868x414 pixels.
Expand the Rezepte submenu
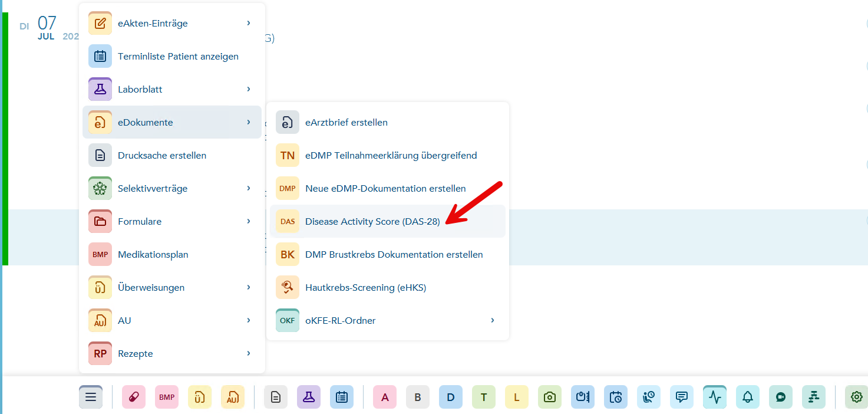(x=172, y=353)
